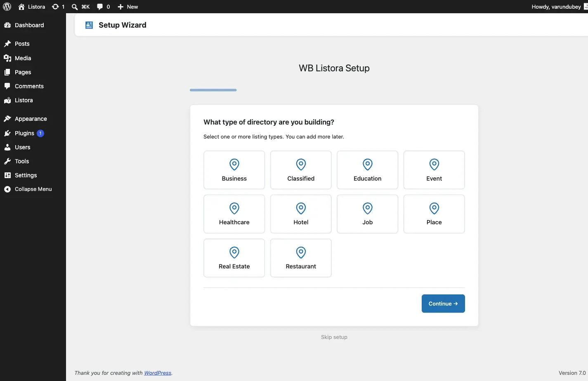Click the Listora plugin icon in sidebar
588x381 pixels.
pyautogui.click(x=7, y=100)
